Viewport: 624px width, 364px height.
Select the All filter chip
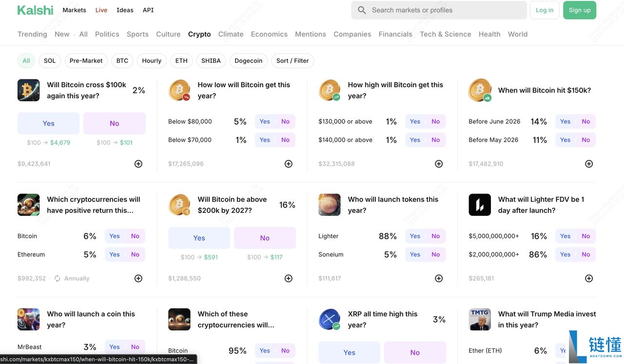click(26, 61)
